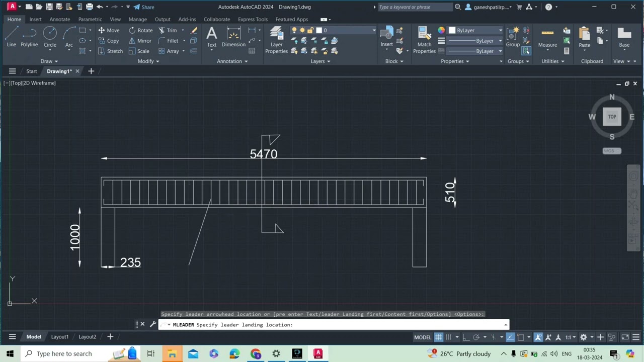The height and width of the screenshot is (362, 644).
Task: Open Layer Properties manager
Action: coord(276,39)
